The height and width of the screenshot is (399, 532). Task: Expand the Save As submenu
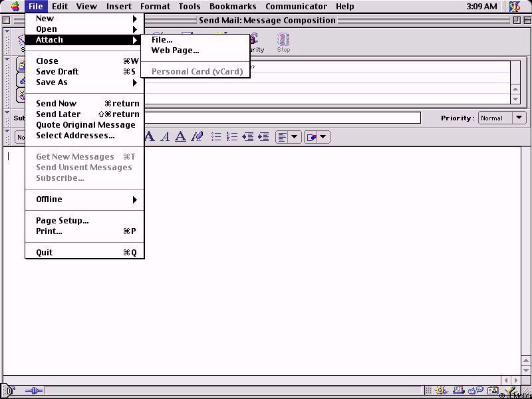[85, 82]
